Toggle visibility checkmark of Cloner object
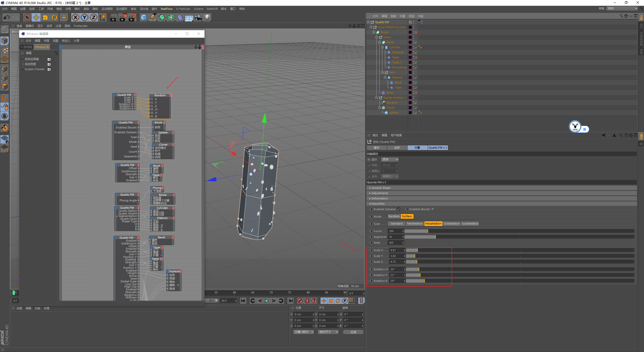 416,108
